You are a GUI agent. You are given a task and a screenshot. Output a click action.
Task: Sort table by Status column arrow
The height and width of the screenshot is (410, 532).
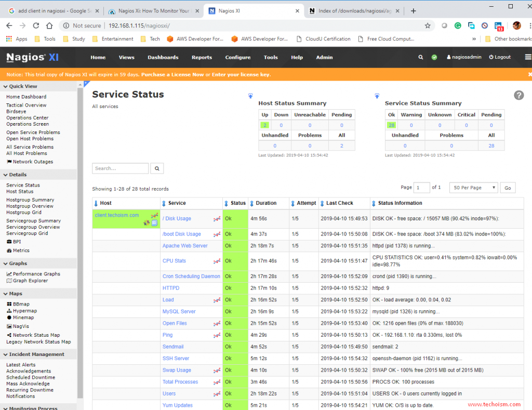227,203
